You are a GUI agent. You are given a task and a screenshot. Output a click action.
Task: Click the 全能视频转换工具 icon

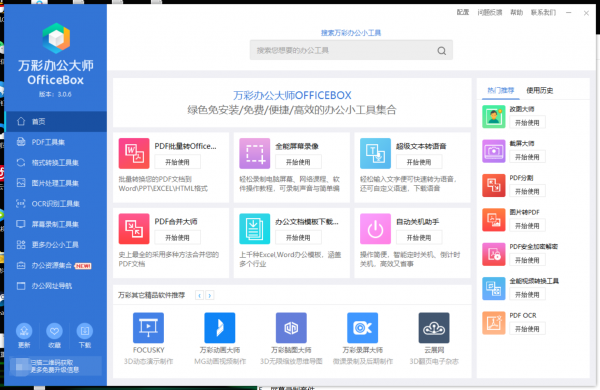tap(494, 289)
